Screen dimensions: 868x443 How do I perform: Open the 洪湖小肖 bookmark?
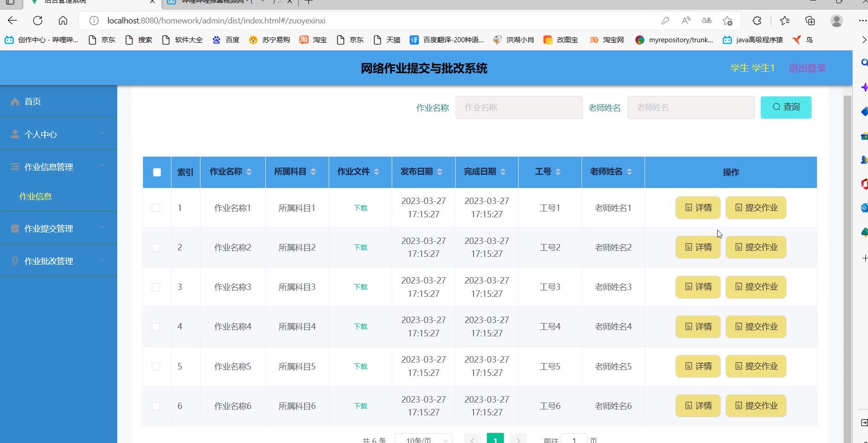click(513, 40)
